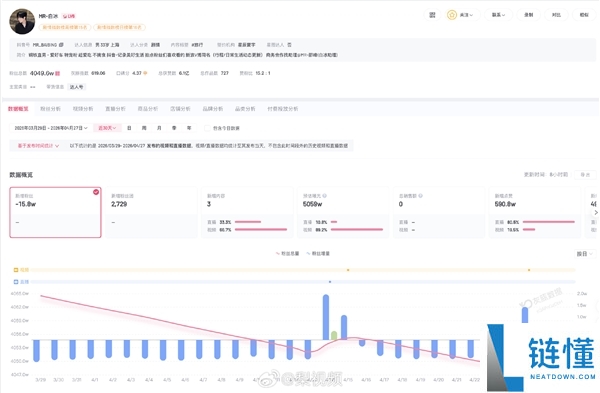Select the 月 period button
Image resolution: width=600 pixels, height=393 pixels.
(x=159, y=128)
